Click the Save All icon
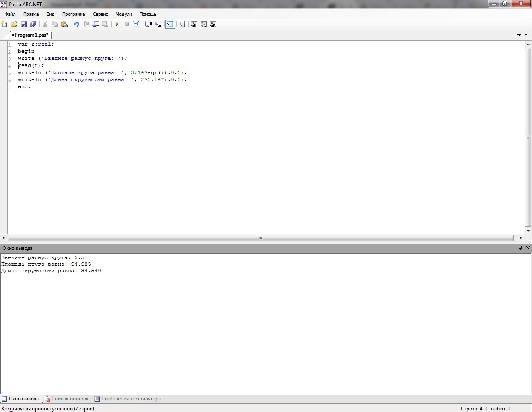This screenshot has width=532, height=412. 33,25
